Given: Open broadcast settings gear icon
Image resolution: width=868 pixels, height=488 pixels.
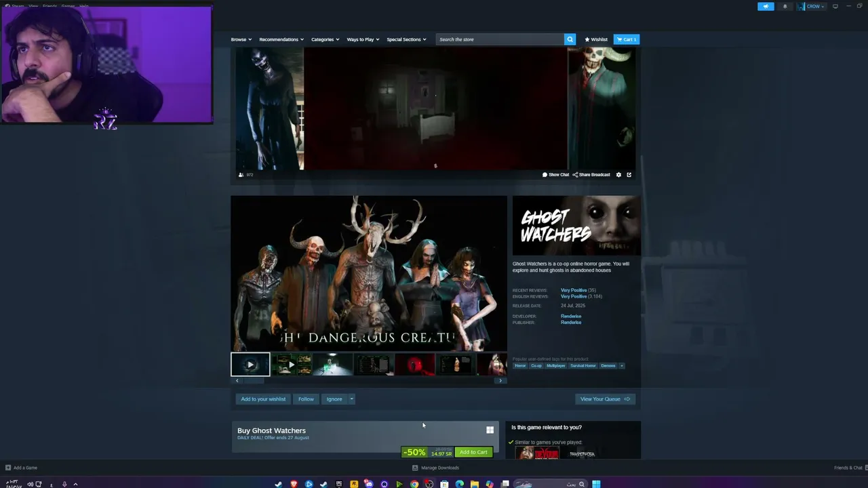Looking at the screenshot, I should click(618, 175).
